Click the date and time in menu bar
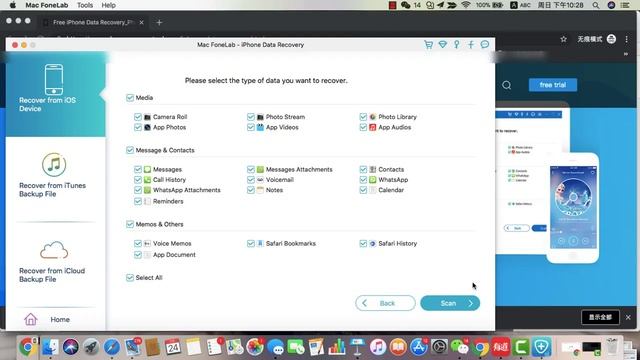Screen dimensions: 640x360 pyautogui.click(x=561, y=5)
